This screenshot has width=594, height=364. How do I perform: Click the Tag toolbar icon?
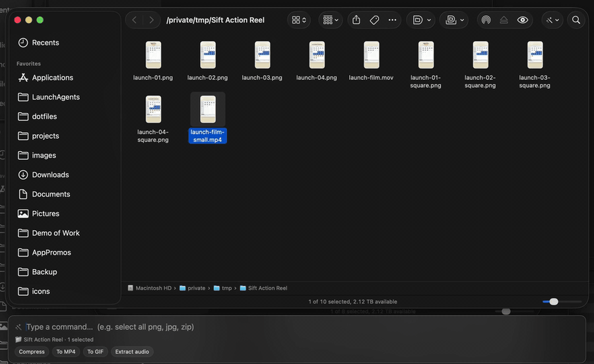[374, 20]
